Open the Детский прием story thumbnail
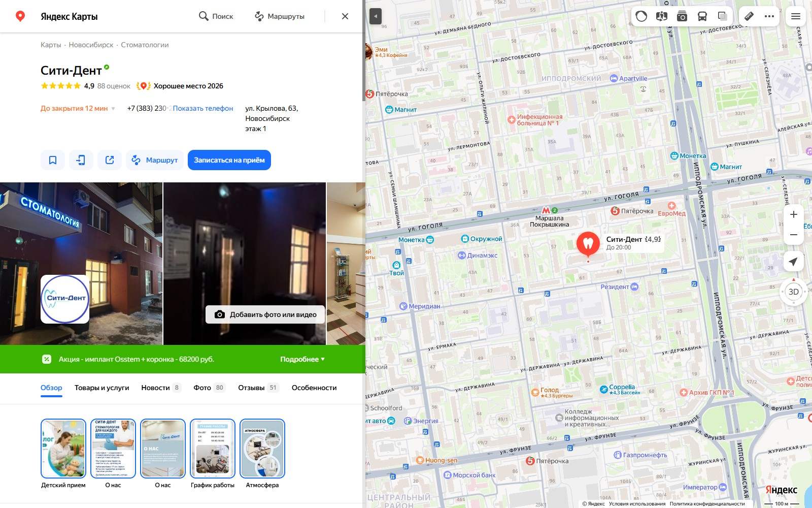 point(63,449)
